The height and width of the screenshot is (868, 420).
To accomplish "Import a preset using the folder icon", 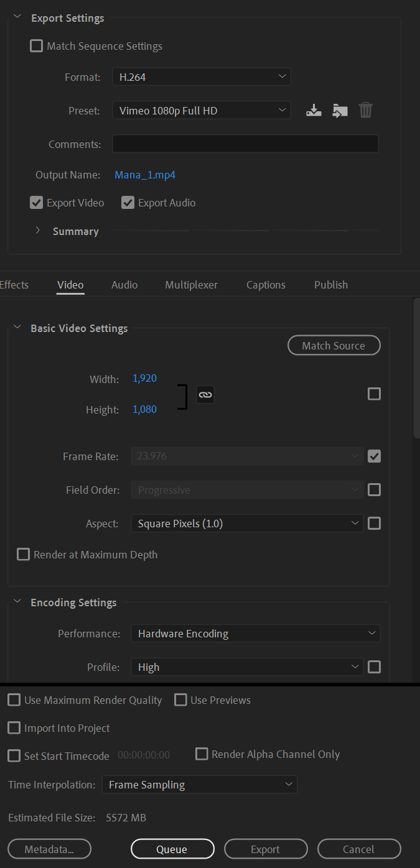I will [x=340, y=110].
